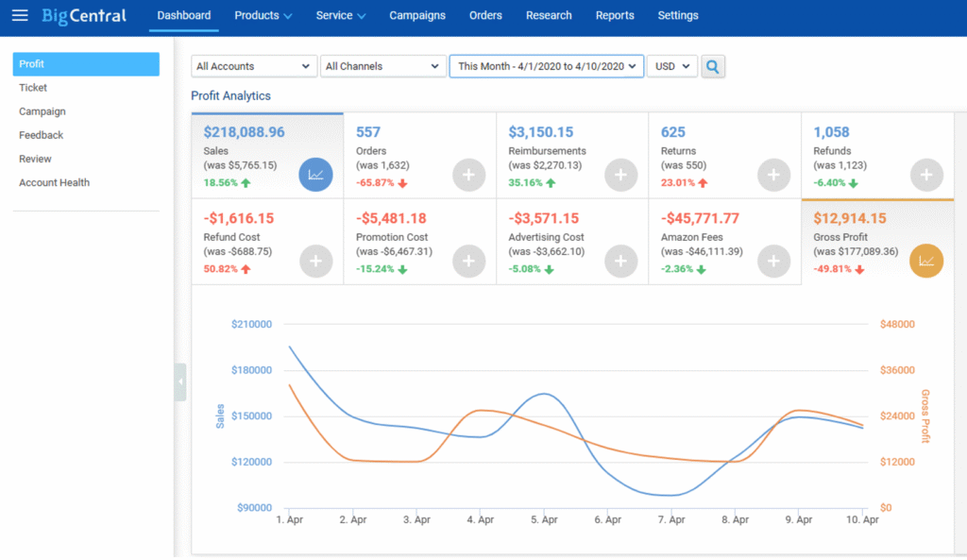Add Refunds metric to the chart
Screen dimensions: 967x560
[x=925, y=175]
